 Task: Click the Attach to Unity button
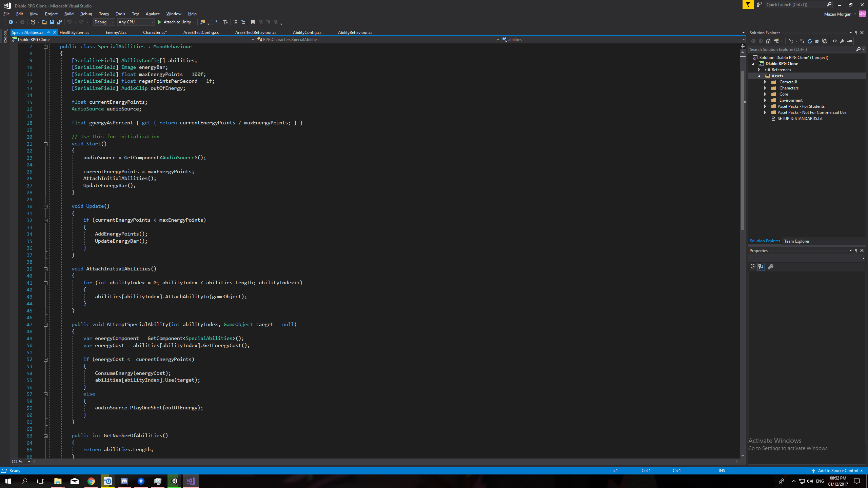tap(176, 22)
